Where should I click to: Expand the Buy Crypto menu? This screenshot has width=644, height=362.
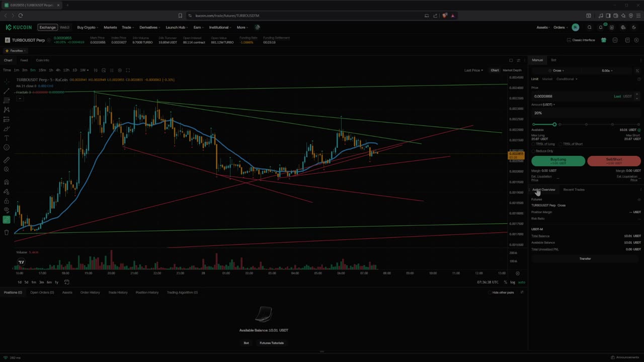point(88,27)
